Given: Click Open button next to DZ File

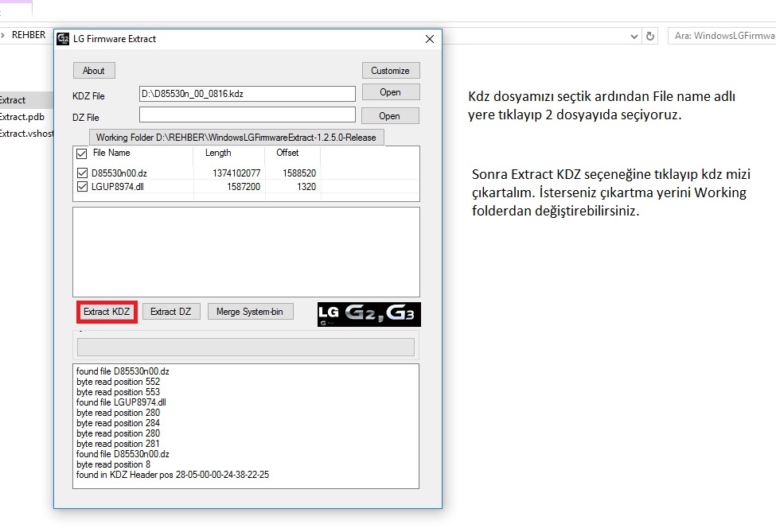Looking at the screenshot, I should click(x=390, y=116).
